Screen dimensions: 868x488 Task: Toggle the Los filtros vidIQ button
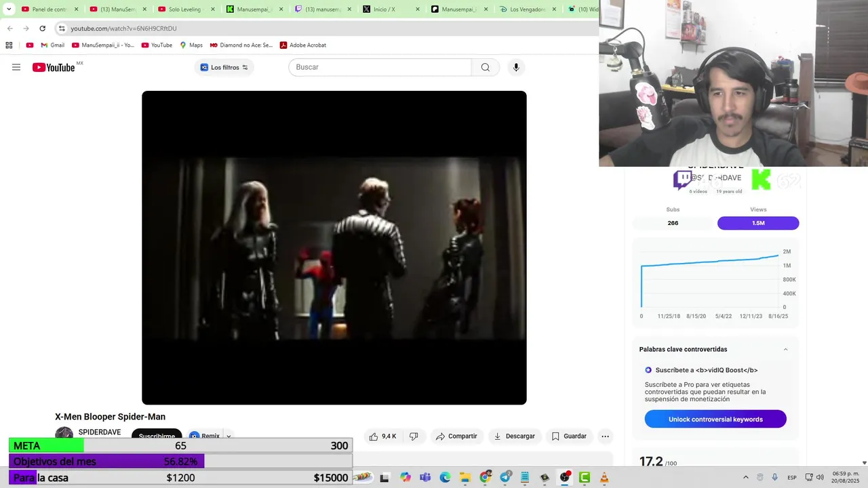224,67
